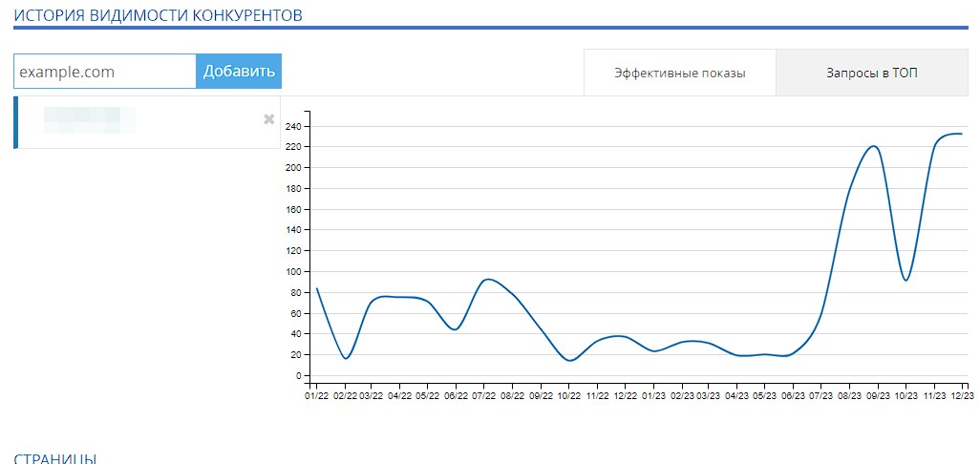Click the chart line dip at 10/22
This screenshot has width=980, height=464.
coord(569,360)
